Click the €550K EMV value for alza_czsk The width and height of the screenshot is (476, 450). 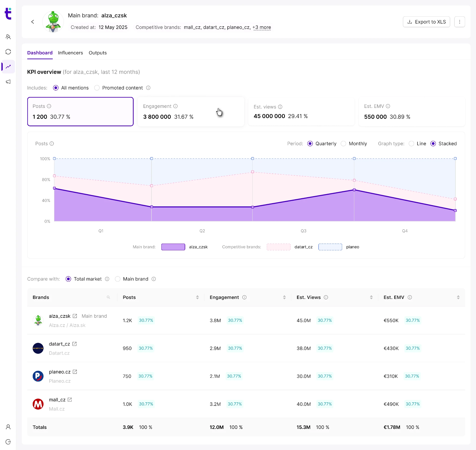[391, 321]
